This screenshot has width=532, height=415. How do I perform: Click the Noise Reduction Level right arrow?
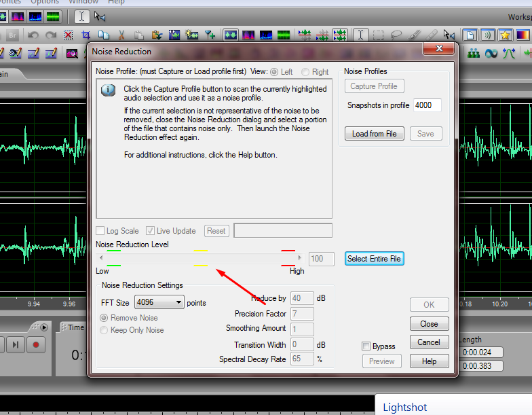(300, 258)
